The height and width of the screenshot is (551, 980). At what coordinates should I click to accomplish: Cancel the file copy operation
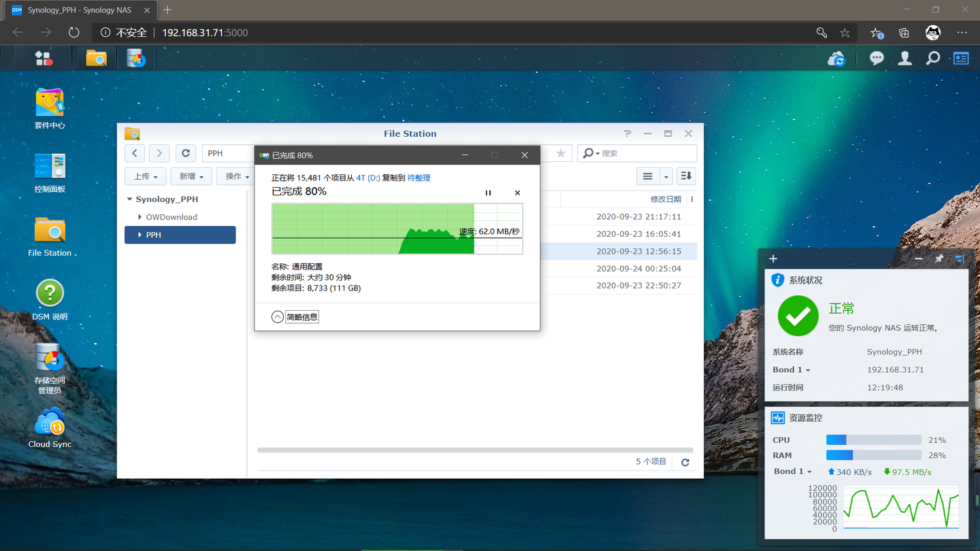click(x=517, y=193)
